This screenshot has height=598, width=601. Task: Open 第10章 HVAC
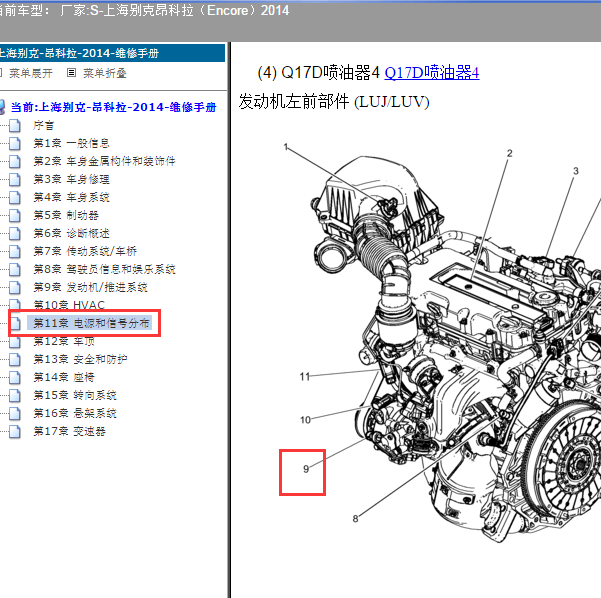69,305
